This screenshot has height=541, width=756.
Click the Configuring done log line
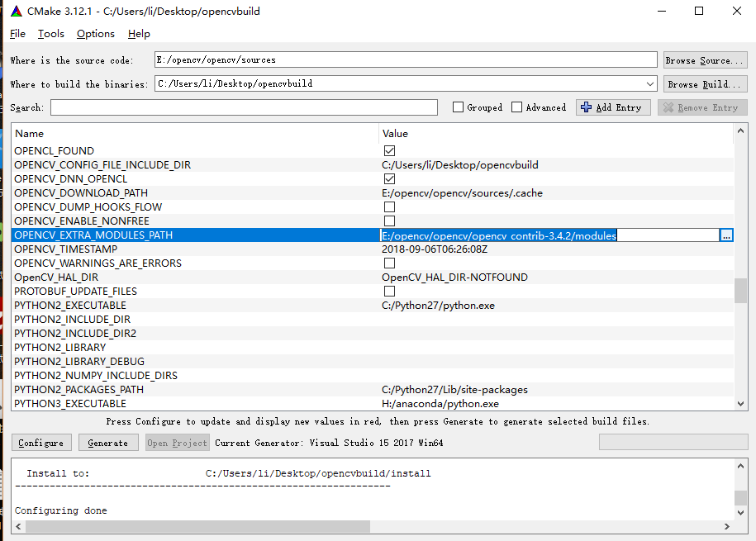(61, 510)
